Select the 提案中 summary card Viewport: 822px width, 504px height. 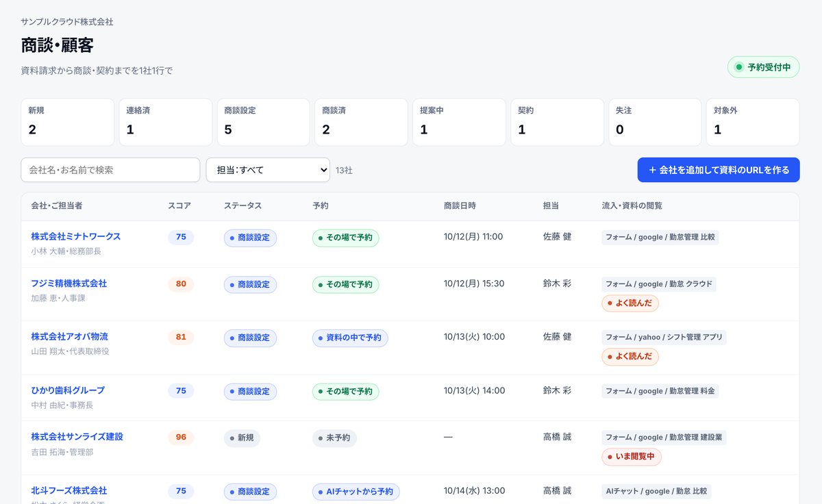point(459,122)
